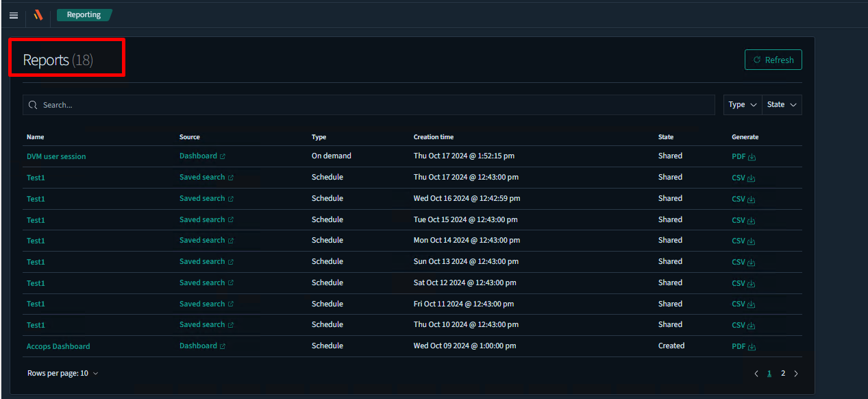Expand the State filter dropdown
Screen dimensions: 868x399
(782, 105)
